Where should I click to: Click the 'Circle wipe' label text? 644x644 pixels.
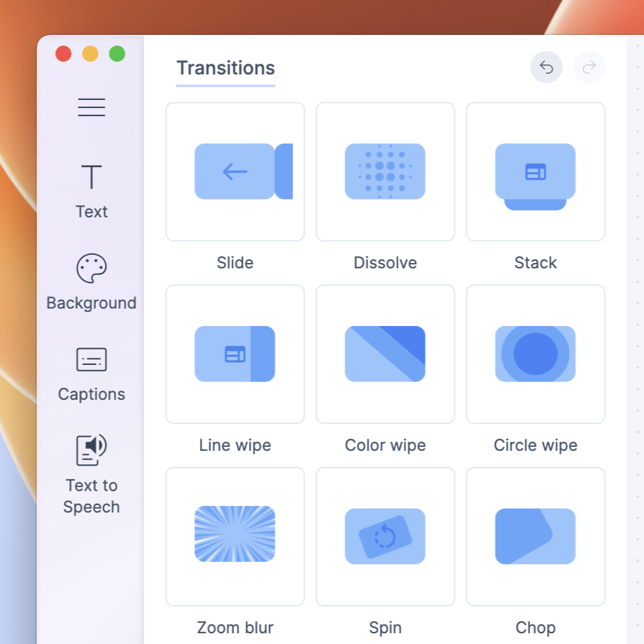[x=535, y=445]
